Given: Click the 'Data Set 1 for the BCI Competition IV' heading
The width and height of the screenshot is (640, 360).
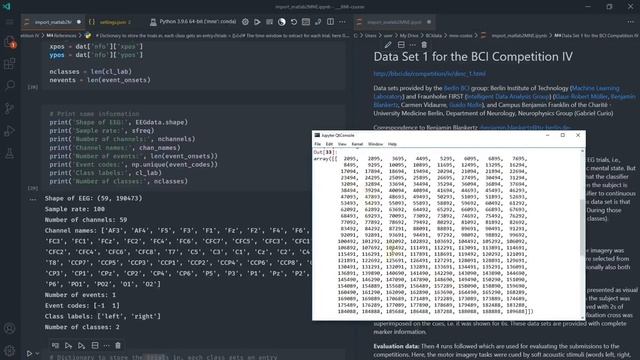Looking at the screenshot, I should point(473,57).
